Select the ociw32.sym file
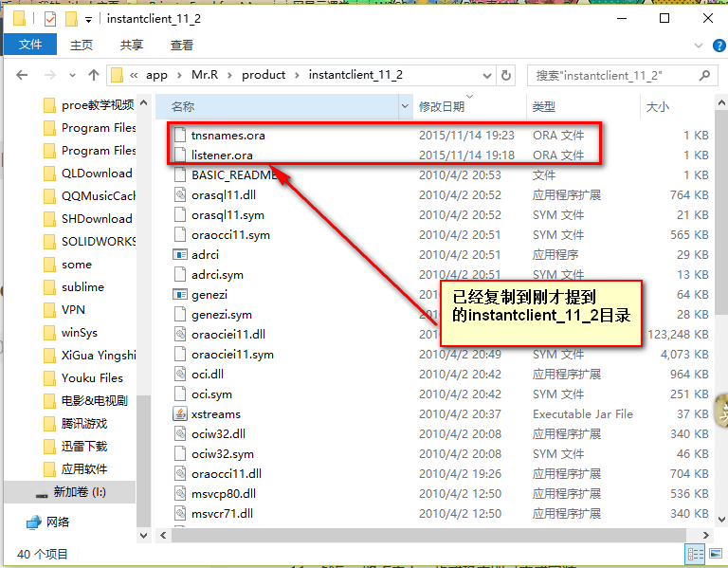This screenshot has height=568, width=728. click(223, 454)
